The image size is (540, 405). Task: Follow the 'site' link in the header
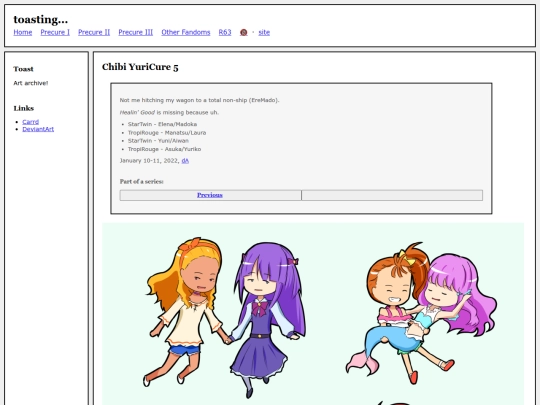tap(264, 32)
